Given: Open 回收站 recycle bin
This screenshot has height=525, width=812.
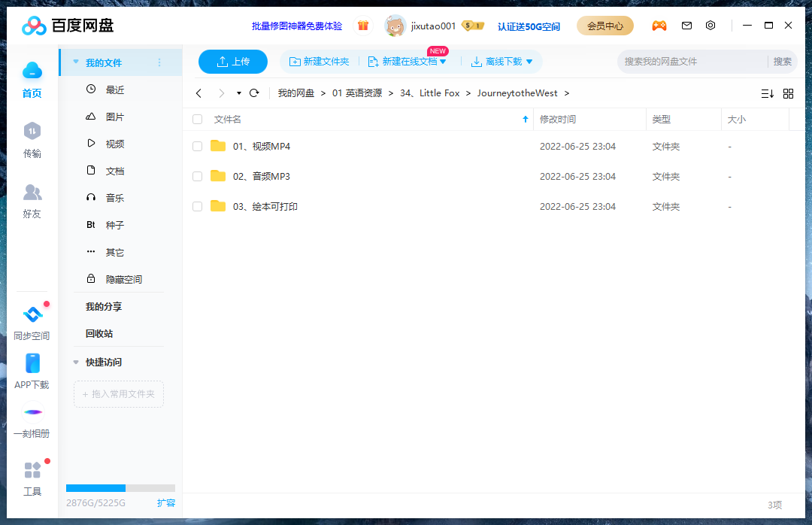Looking at the screenshot, I should [99, 334].
